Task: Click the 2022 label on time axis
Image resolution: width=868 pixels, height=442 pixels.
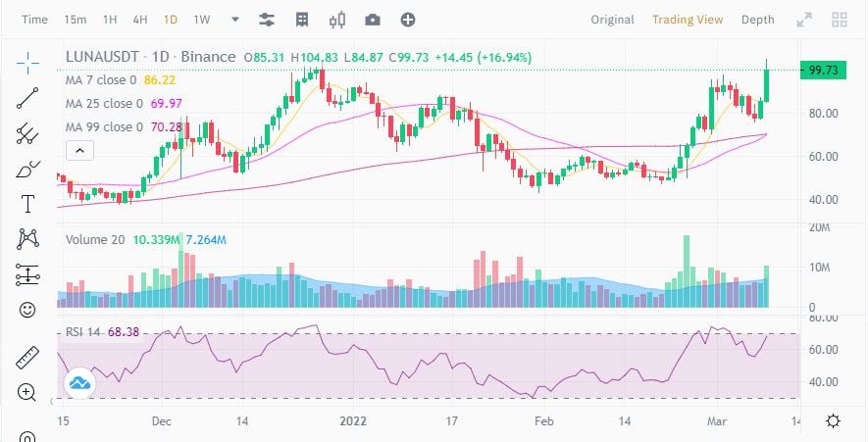Action: click(x=353, y=421)
